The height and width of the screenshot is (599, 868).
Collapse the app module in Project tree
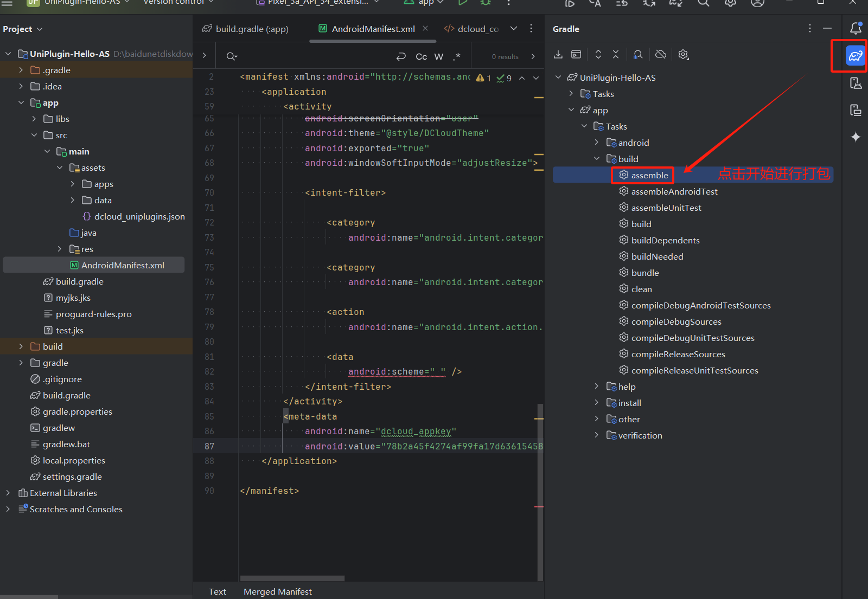tap(21, 102)
